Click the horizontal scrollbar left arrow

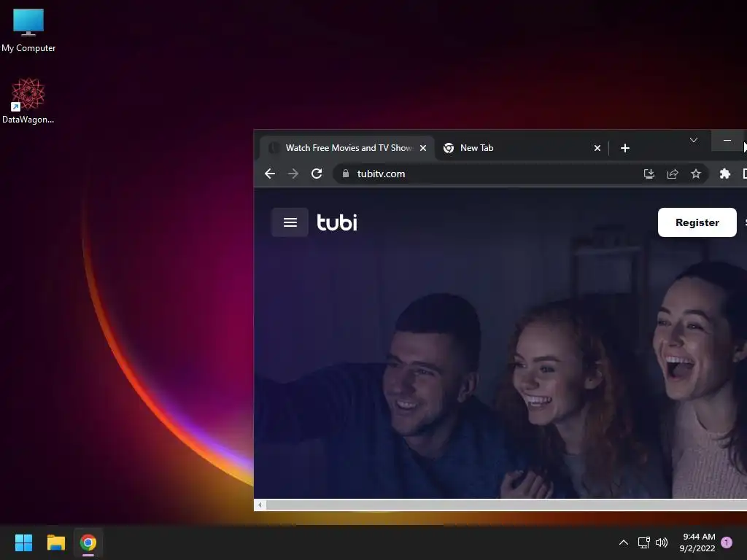pyautogui.click(x=260, y=505)
